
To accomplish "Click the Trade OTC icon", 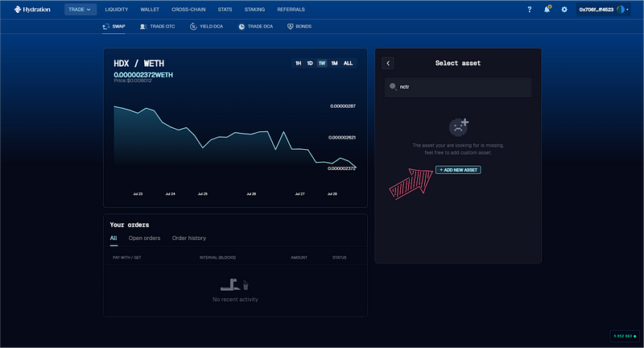I will (143, 27).
